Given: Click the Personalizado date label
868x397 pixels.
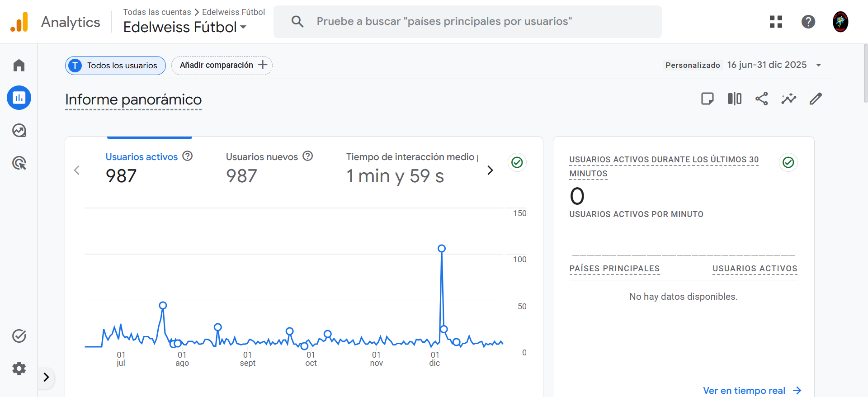Looking at the screenshot, I should tap(693, 65).
